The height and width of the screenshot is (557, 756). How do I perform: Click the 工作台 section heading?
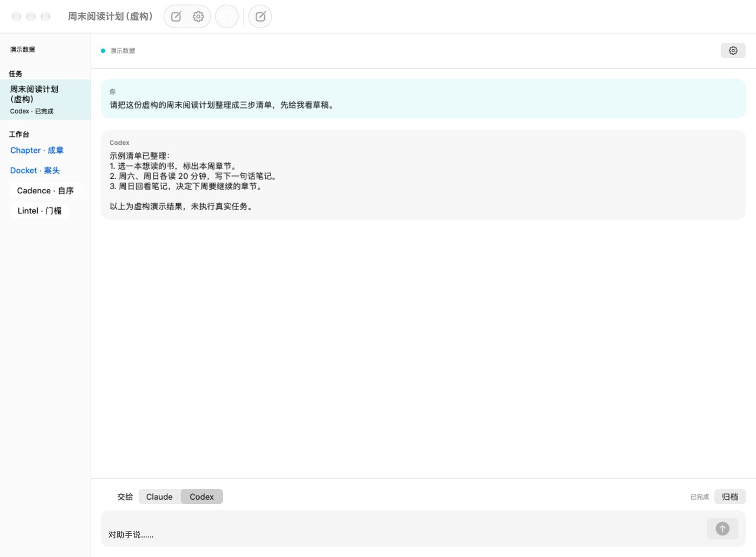pos(19,134)
